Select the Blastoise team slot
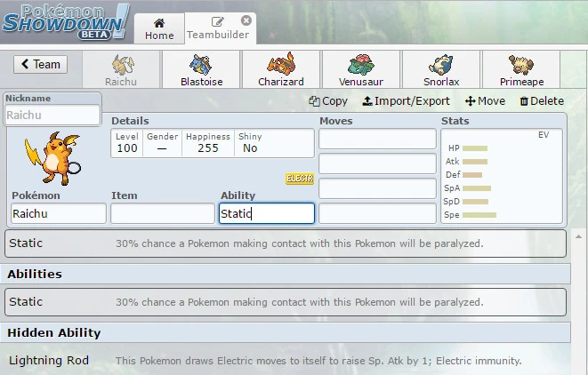588x375 pixels. point(200,70)
